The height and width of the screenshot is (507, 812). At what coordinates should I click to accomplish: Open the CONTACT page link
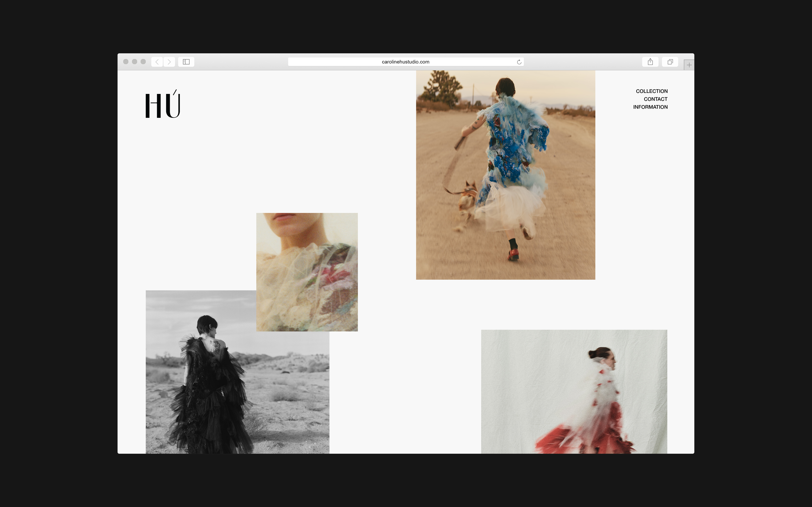point(656,99)
